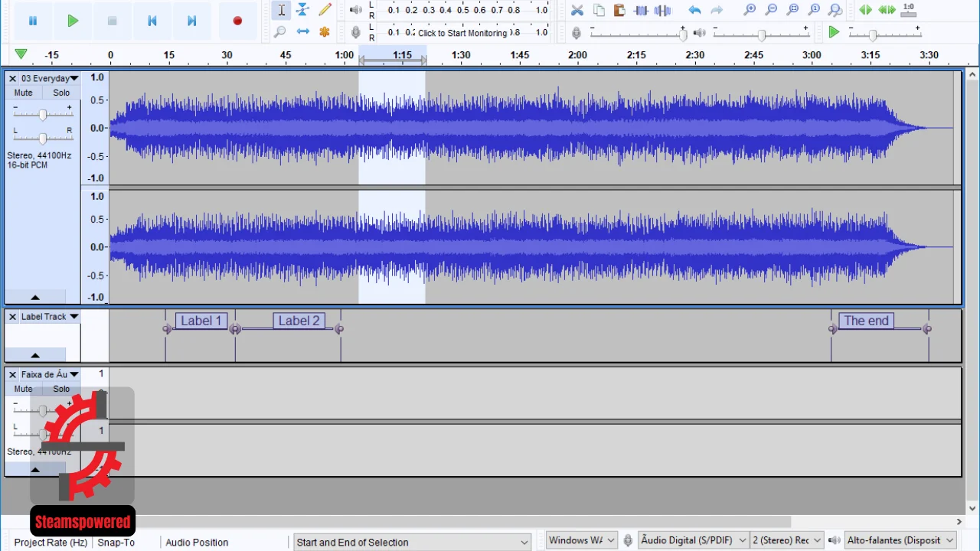Select the 'Label 1' label
980x551 pixels.
[201, 321]
